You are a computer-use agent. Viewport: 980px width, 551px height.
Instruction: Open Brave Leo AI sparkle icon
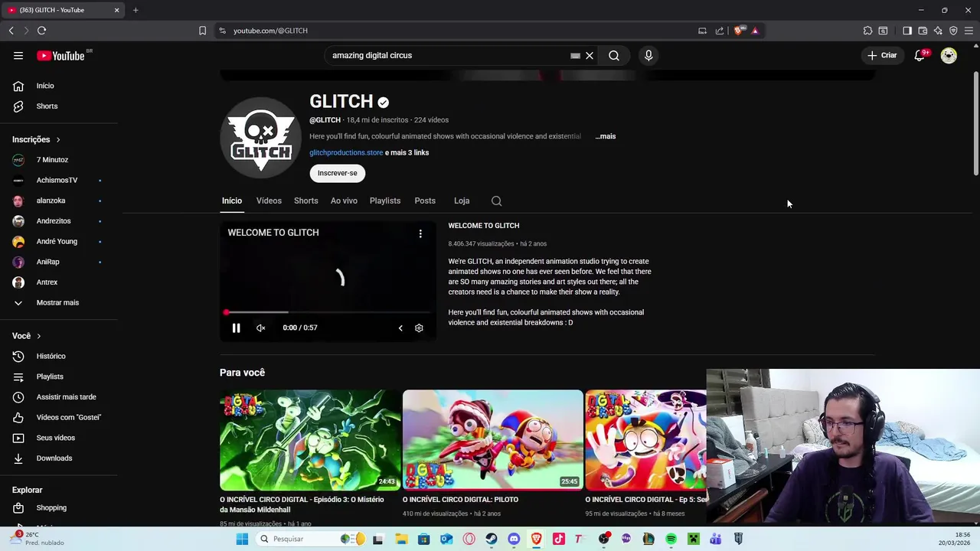click(938, 31)
